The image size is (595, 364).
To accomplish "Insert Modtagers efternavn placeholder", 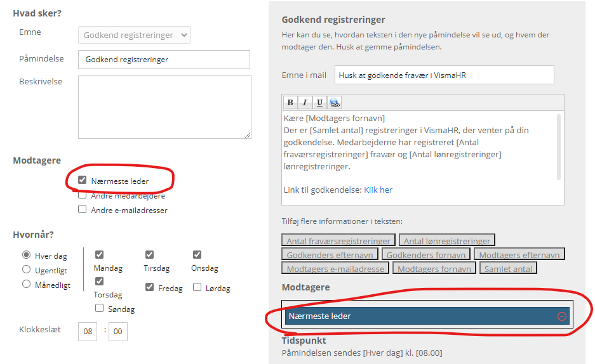I will (x=519, y=254).
